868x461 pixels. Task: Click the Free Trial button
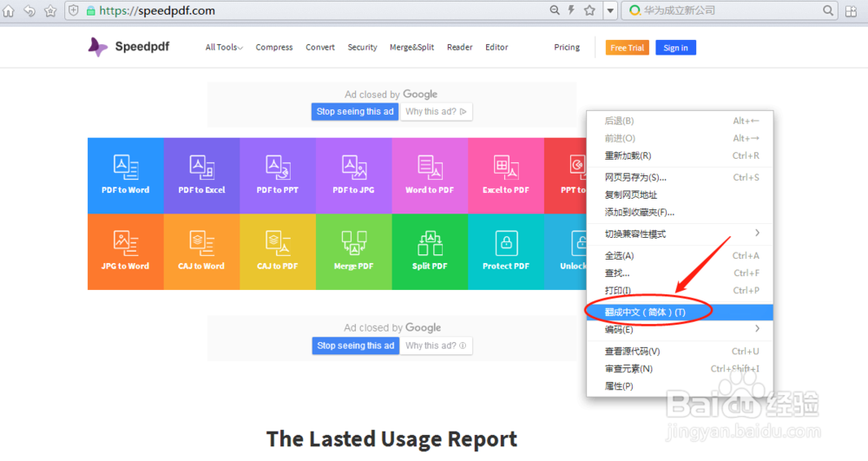(x=628, y=48)
